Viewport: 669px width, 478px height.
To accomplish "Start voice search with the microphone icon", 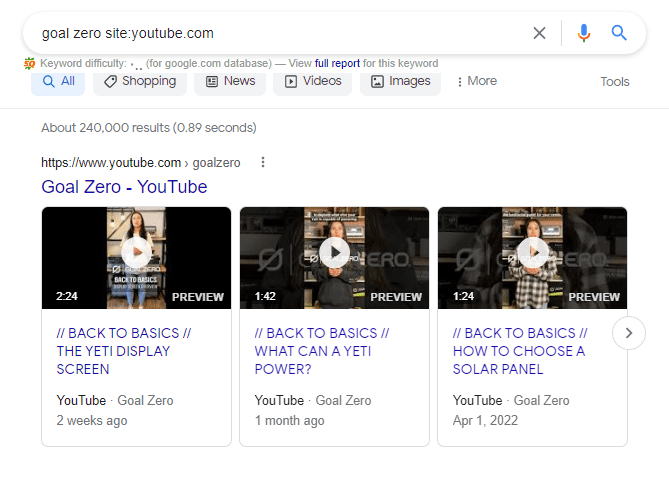I will pyautogui.click(x=584, y=33).
